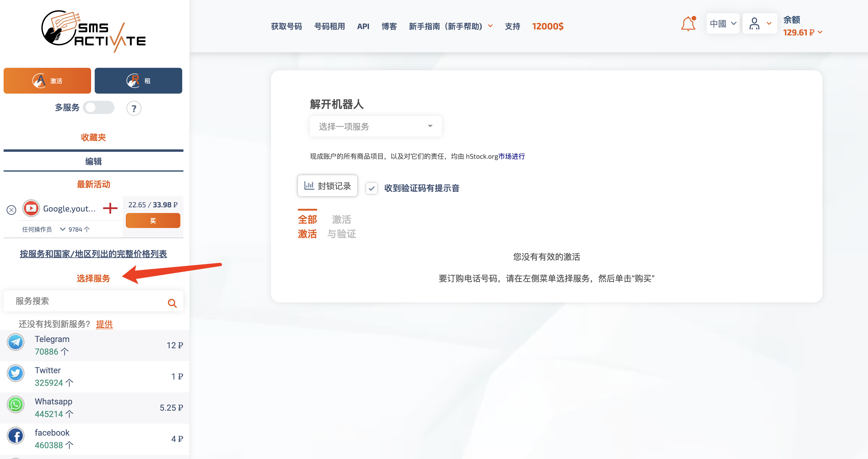Click the Twitter bird icon
This screenshot has width=868, height=459.
point(16,373)
